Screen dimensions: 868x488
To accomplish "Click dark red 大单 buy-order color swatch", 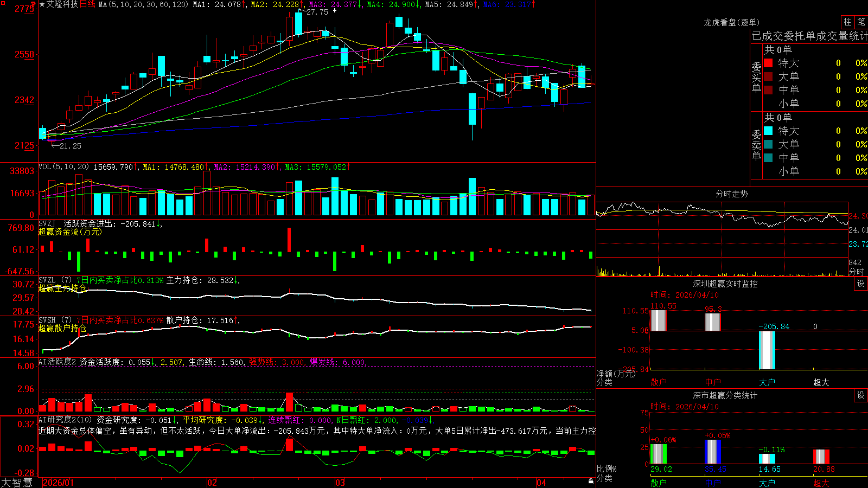I will click(768, 76).
